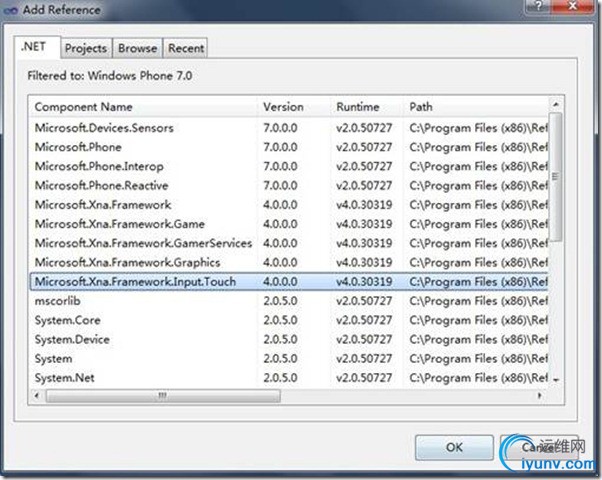The image size is (602, 480).
Task: Select Microsoft.Xna.Framework.GamerServices component
Action: (289, 243)
